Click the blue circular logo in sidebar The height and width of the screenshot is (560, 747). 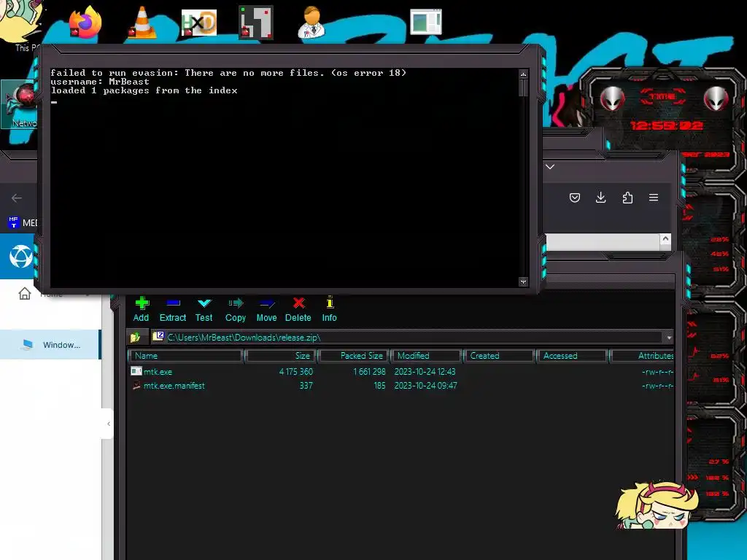pos(21,257)
